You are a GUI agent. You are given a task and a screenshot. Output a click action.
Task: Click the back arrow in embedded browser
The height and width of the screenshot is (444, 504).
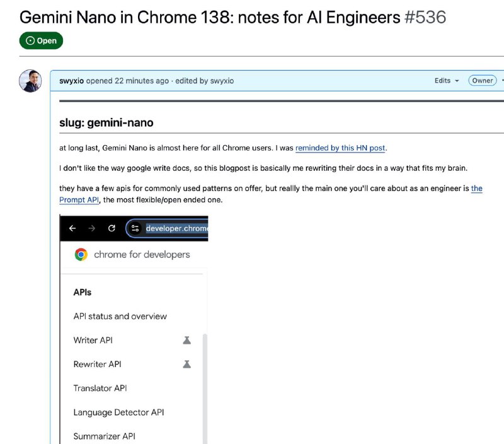pyautogui.click(x=72, y=228)
